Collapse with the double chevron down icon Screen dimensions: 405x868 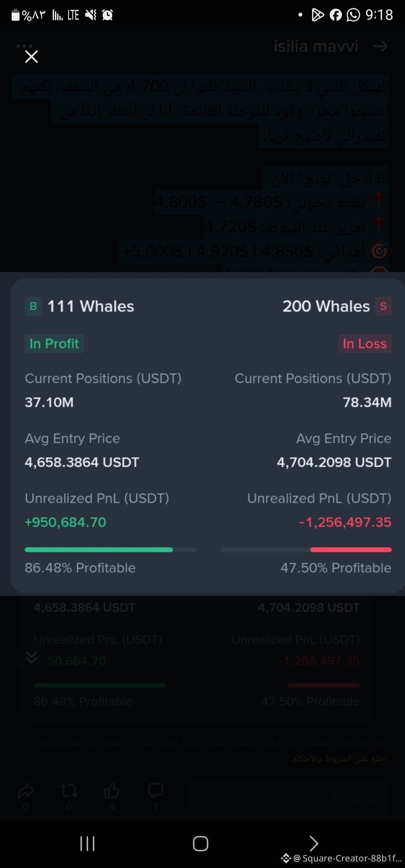pos(31,657)
